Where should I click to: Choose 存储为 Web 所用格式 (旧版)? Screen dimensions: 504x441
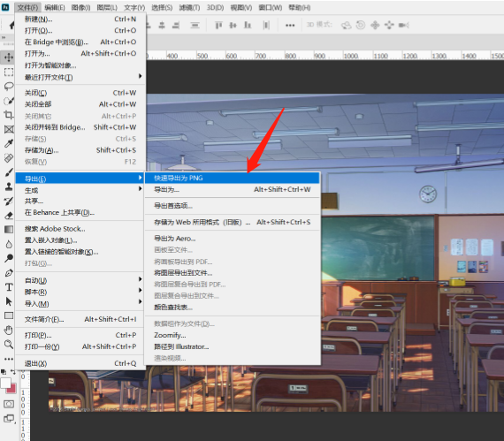pyautogui.click(x=232, y=222)
